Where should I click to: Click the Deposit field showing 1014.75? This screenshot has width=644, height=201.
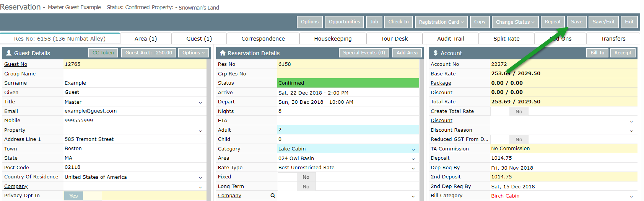coord(564,158)
